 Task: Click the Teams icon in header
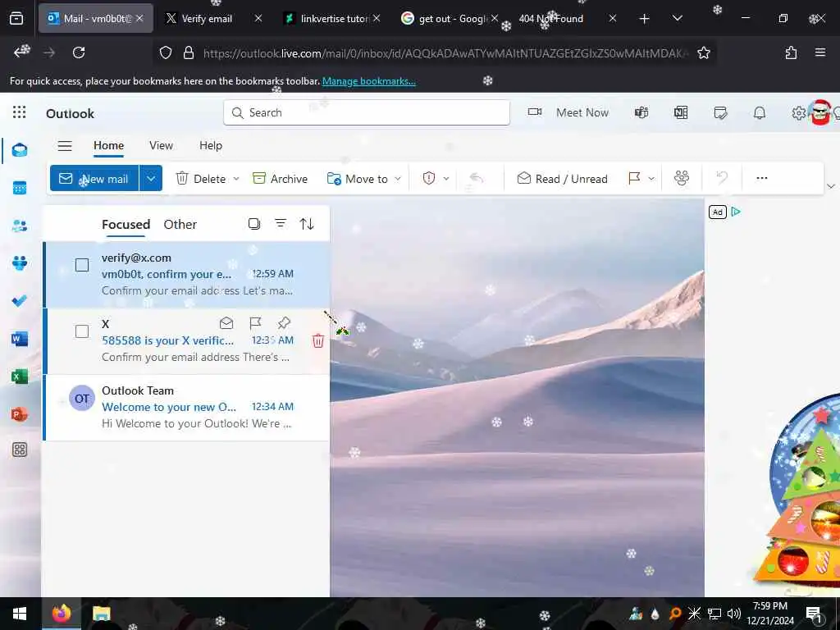[x=641, y=112]
